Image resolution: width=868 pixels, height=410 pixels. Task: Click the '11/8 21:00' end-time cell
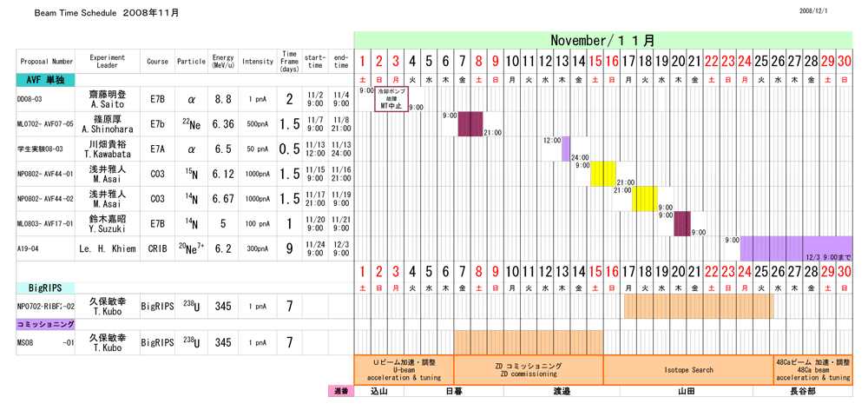coord(341,124)
